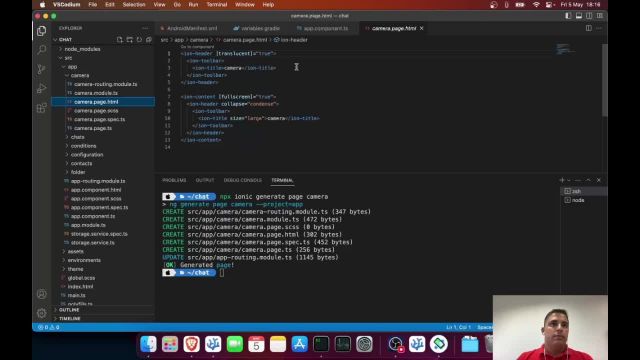Open the Manage settings gear icon

point(42,313)
